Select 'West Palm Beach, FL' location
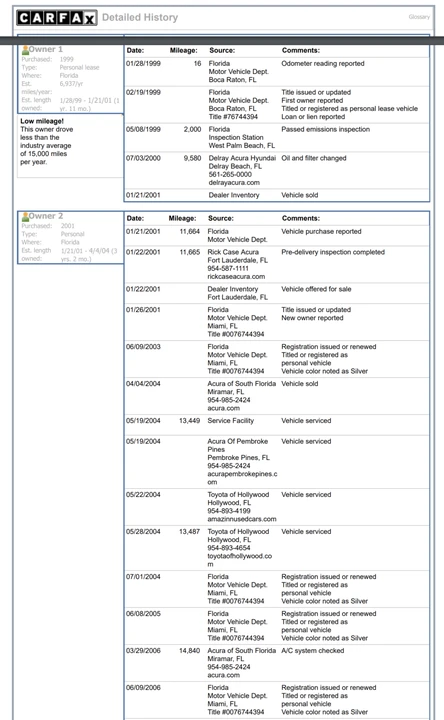Viewport: 444px width, 720px height. (x=242, y=146)
